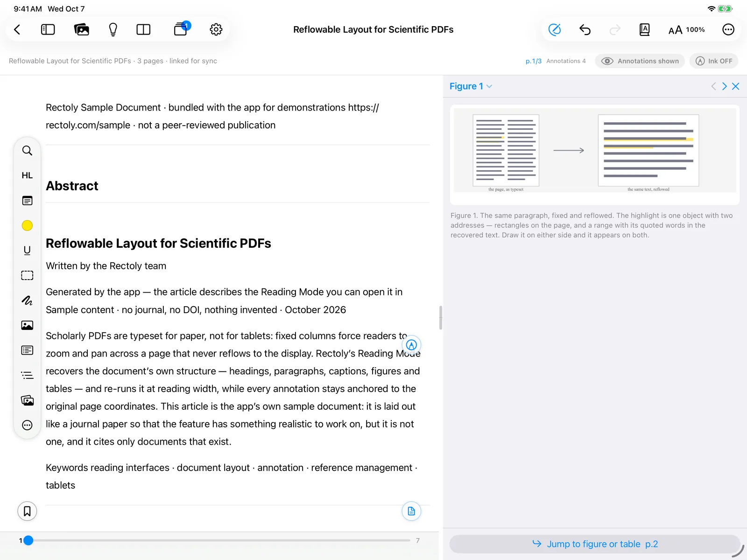The image size is (747, 560).
Task: Select the freehand ink pen tool
Action: [27, 301]
